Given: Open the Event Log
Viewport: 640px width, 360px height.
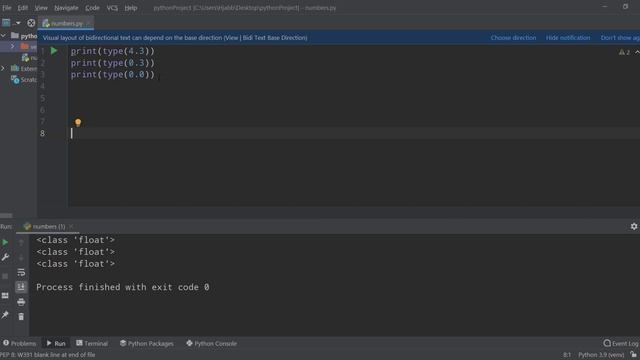Looking at the screenshot, I should tap(621, 344).
